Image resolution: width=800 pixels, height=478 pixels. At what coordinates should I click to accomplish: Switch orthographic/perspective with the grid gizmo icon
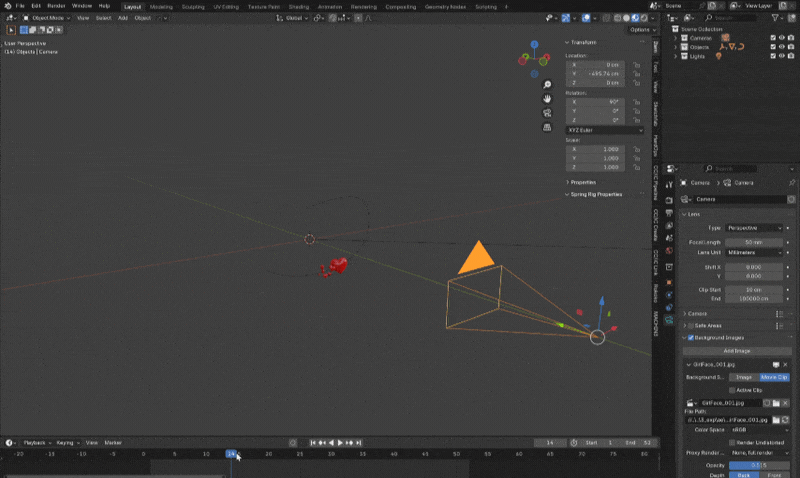(x=547, y=127)
